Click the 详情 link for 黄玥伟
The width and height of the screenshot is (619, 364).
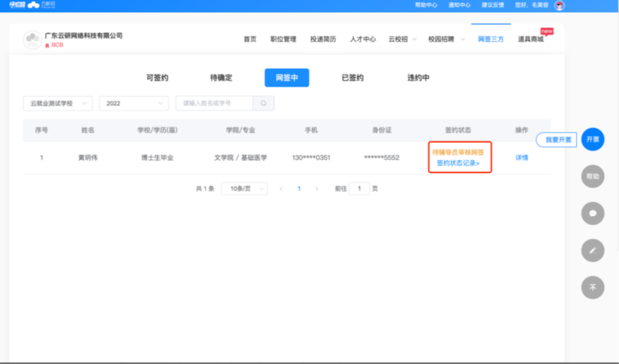pyautogui.click(x=522, y=158)
